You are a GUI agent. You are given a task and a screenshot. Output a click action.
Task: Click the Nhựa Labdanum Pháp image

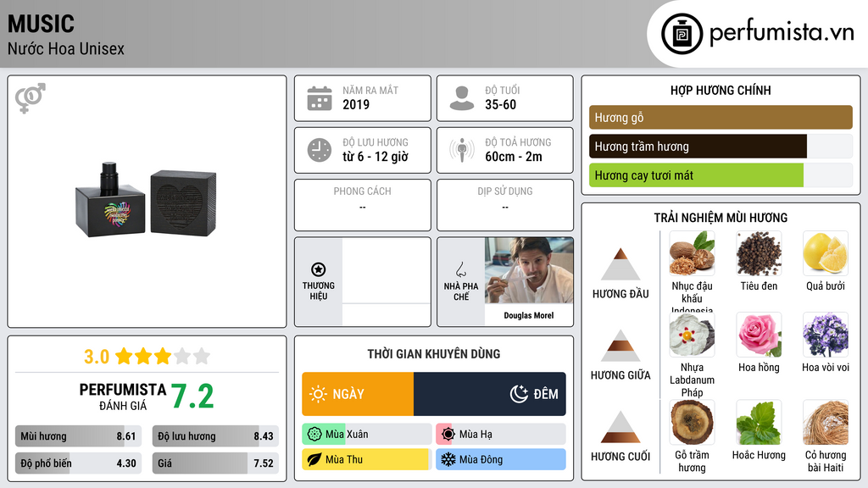[692, 335]
